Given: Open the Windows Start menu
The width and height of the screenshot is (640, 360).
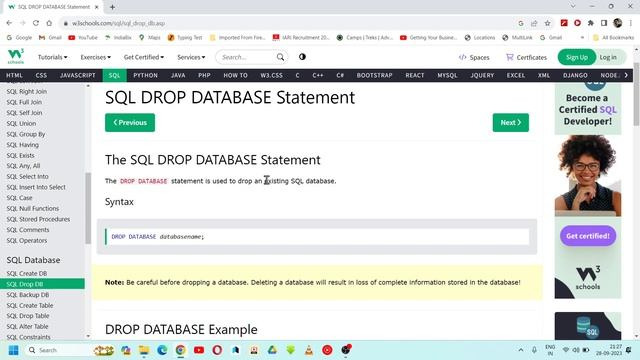Looking at the screenshot, I should pos(13,350).
